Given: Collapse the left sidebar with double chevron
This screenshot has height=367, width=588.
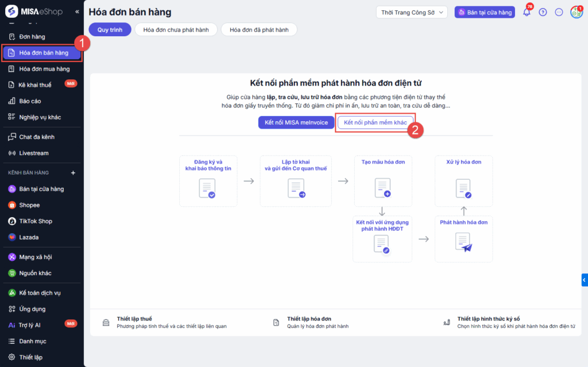Looking at the screenshot, I should coord(78,11).
